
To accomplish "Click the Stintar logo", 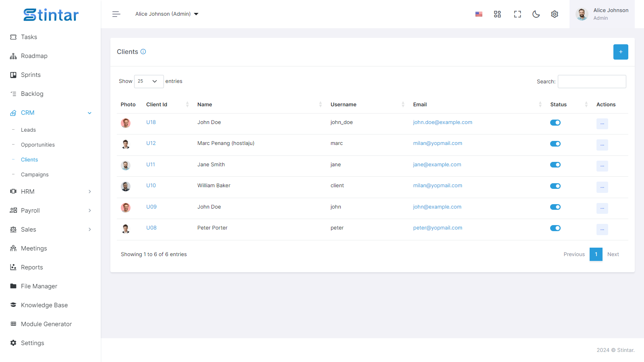I will pos(51,15).
